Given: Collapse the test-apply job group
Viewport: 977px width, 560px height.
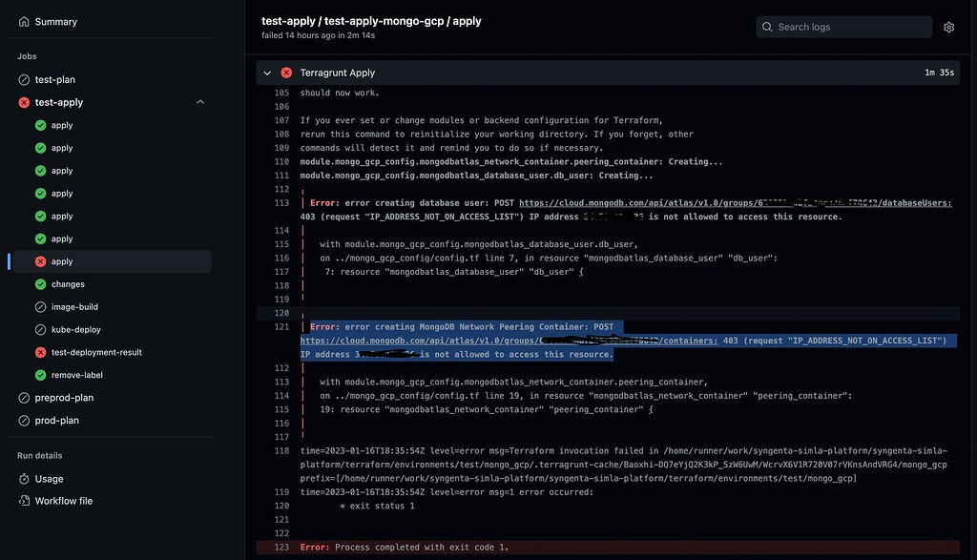Looking at the screenshot, I should pos(199,102).
